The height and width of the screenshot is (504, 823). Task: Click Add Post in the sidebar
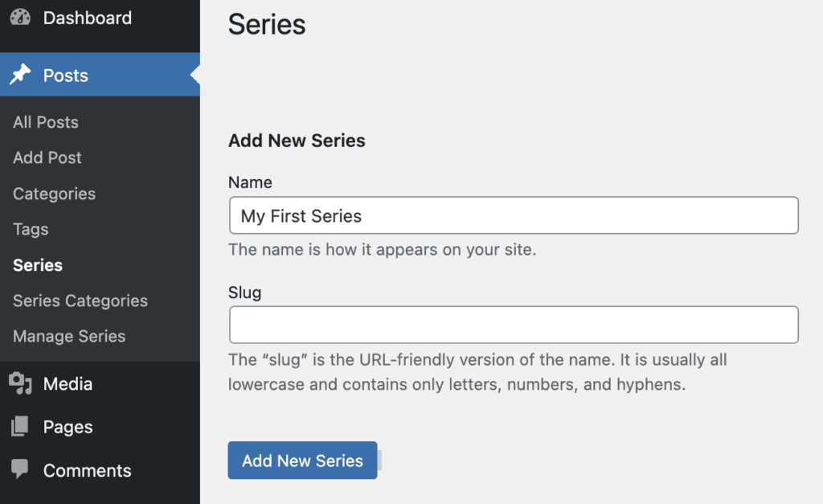tap(47, 158)
